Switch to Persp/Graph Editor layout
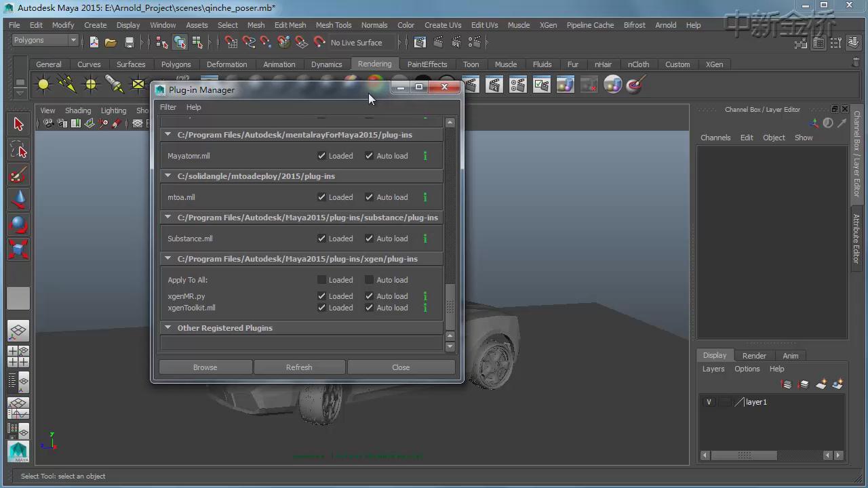The width and height of the screenshot is (868, 488). (18, 408)
